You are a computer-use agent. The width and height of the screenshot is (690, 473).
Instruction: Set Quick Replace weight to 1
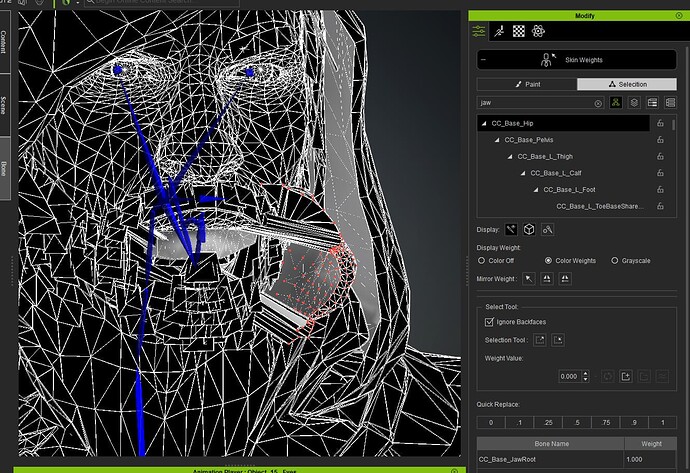(x=663, y=423)
